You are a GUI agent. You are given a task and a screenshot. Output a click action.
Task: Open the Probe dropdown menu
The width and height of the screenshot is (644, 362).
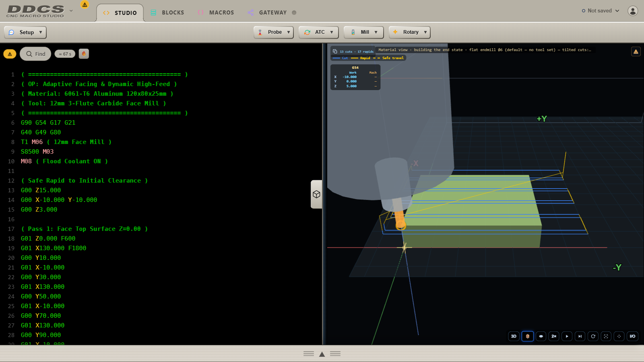pyautogui.click(x=274, y=32)
